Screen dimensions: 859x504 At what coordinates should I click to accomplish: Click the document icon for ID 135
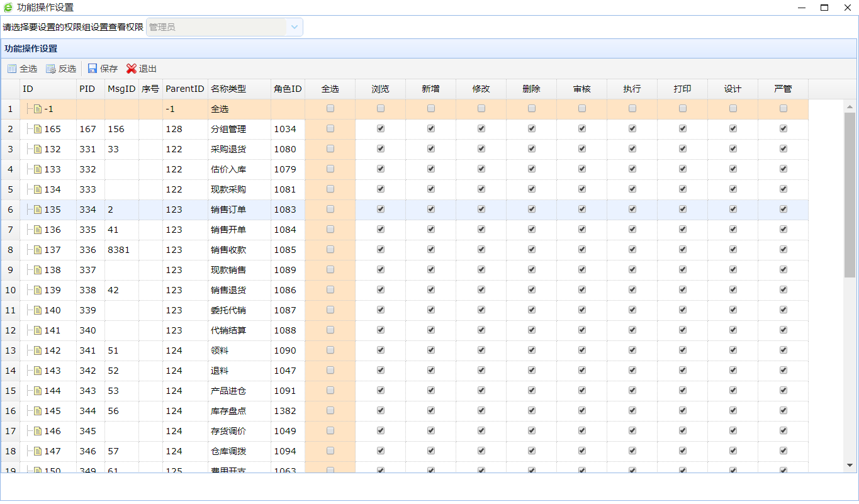click(x=38, y=210)
